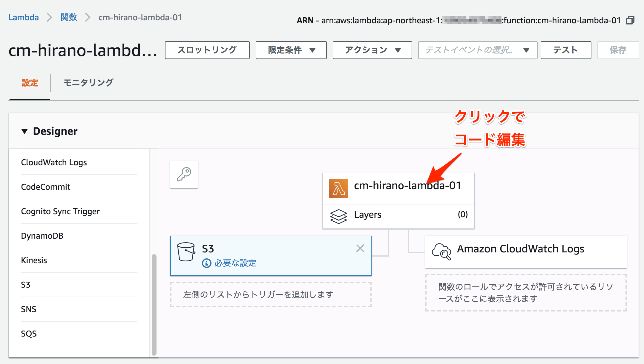Click the テスト button
The image size is (644, 364).
tap(566, 50)
